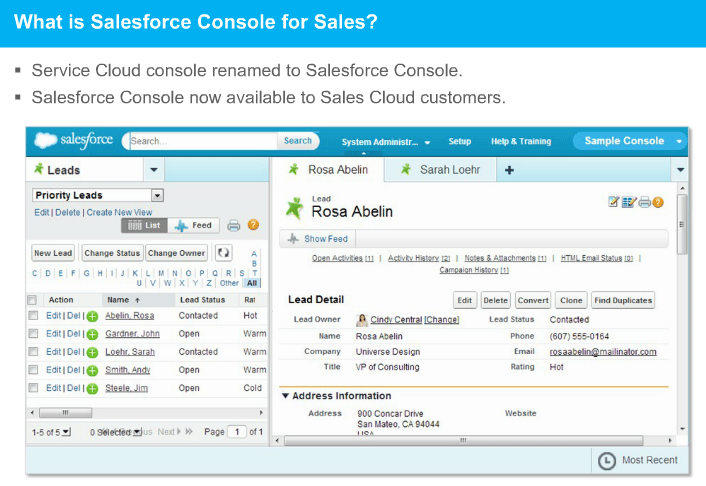Click green plus icon for Loehr, Sarah row

(92, 352)
